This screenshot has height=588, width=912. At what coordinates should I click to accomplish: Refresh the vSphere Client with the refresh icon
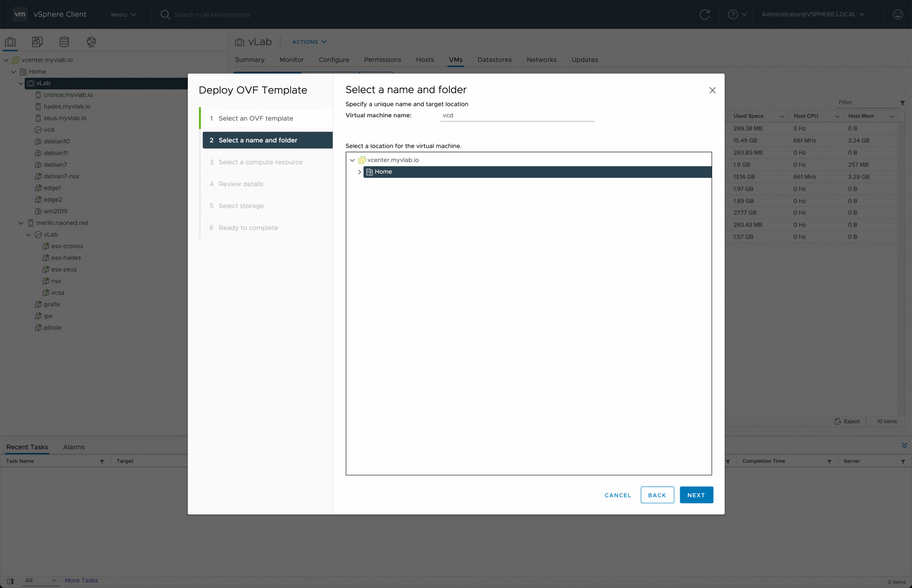(x=705, y=15)
